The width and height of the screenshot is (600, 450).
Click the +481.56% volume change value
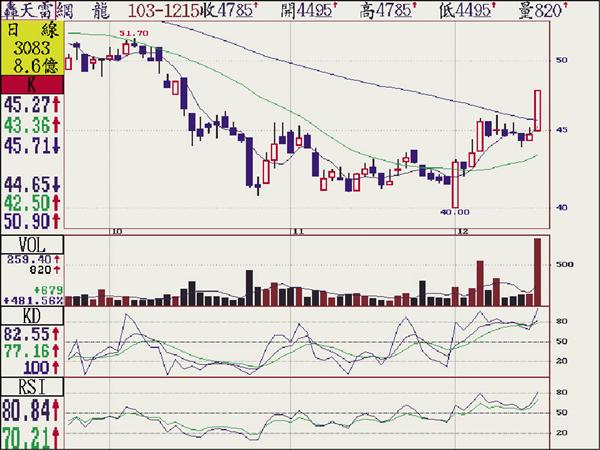pyautogui.click(x=33, y=300)
